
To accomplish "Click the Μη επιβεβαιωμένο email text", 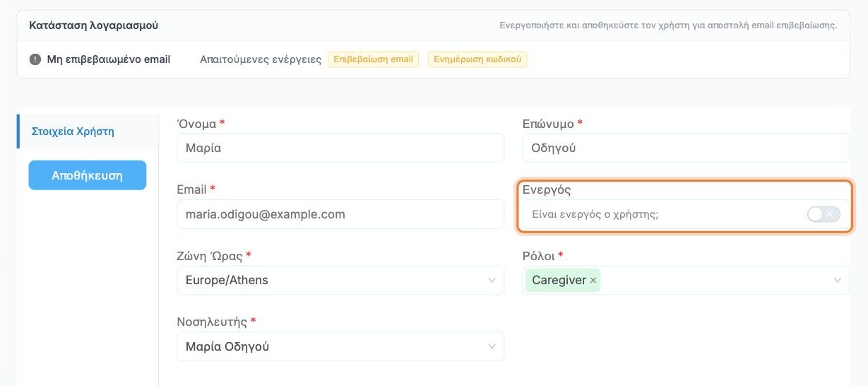I will tap(109, 59).
